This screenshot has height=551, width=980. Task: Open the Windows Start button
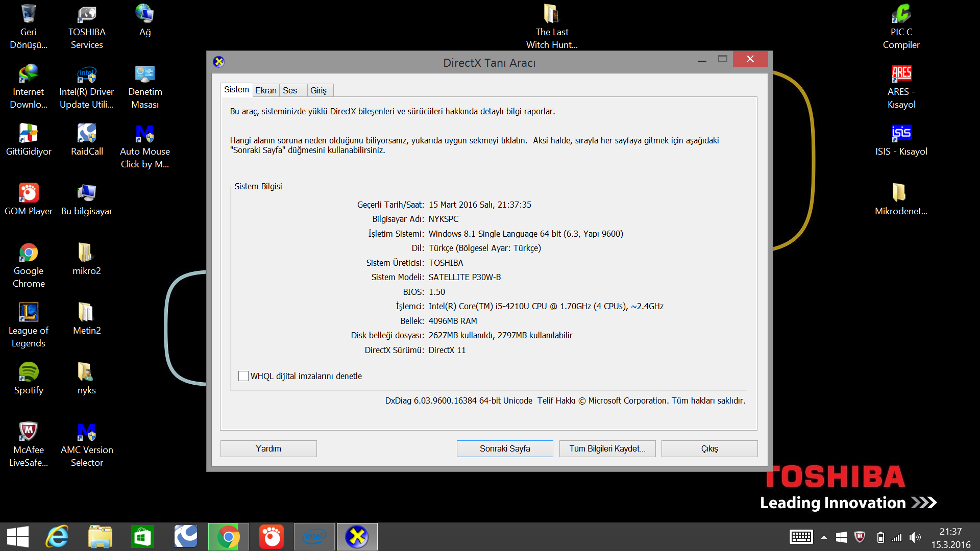pos(18,537)
